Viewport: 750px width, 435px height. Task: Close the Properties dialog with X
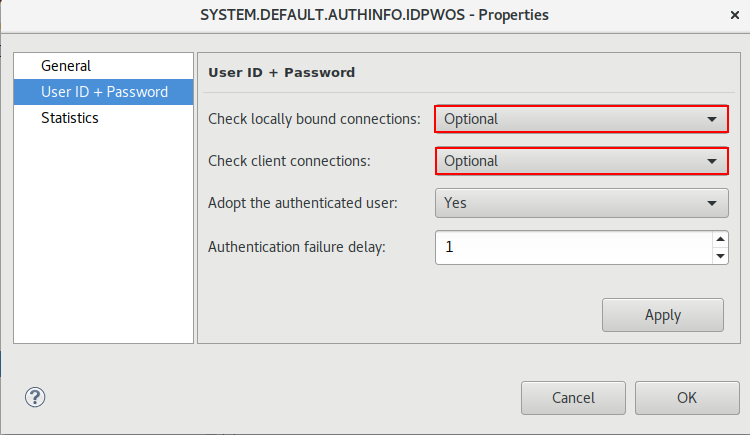[x=735, y=15]
